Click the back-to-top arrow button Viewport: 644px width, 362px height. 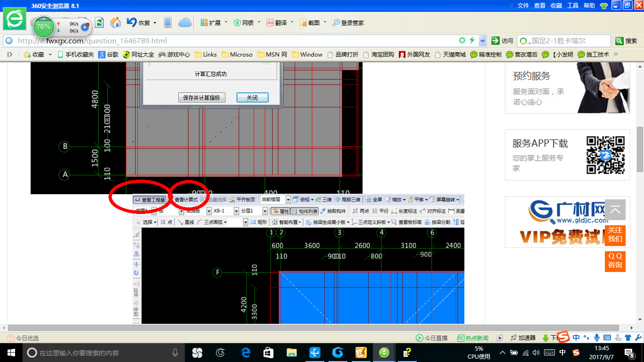click(615, 210)
